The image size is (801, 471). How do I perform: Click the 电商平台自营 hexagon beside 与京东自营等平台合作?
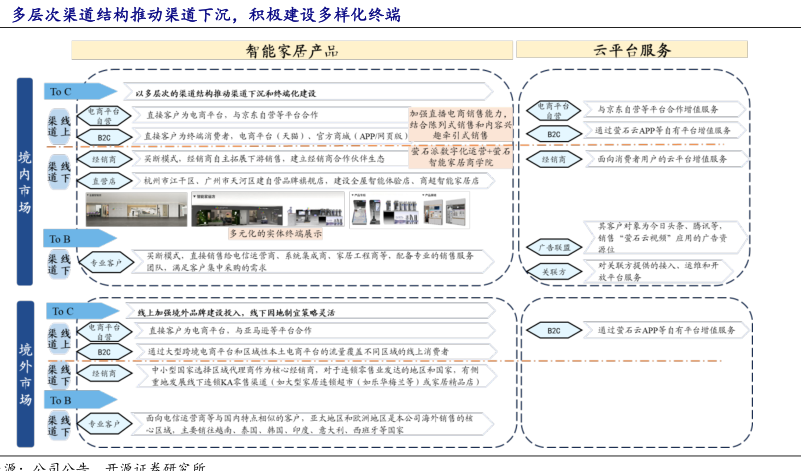(x=104, y=116)
